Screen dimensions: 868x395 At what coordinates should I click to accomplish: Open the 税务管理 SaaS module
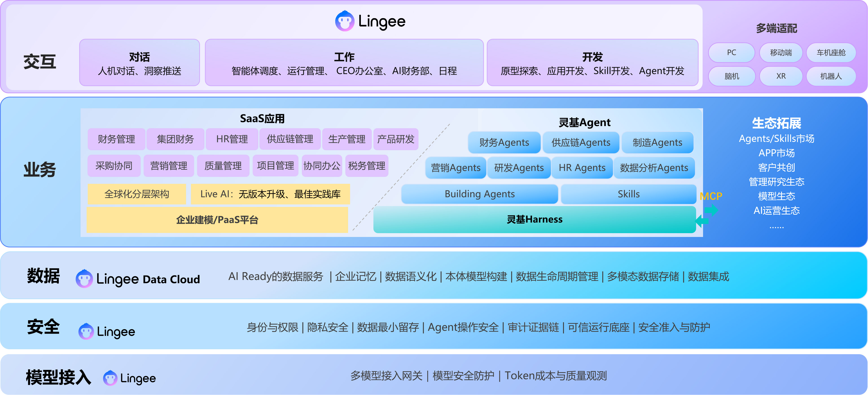367,166
